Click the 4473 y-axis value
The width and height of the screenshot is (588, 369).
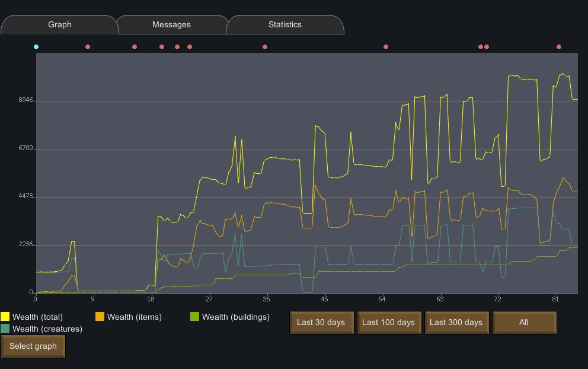click(x=25, y=196)
